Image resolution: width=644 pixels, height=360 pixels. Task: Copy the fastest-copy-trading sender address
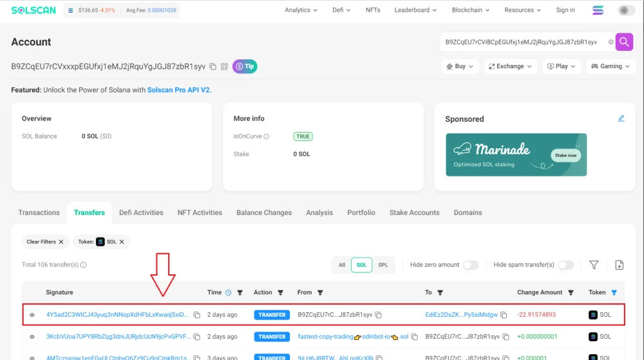pos(414,337)
